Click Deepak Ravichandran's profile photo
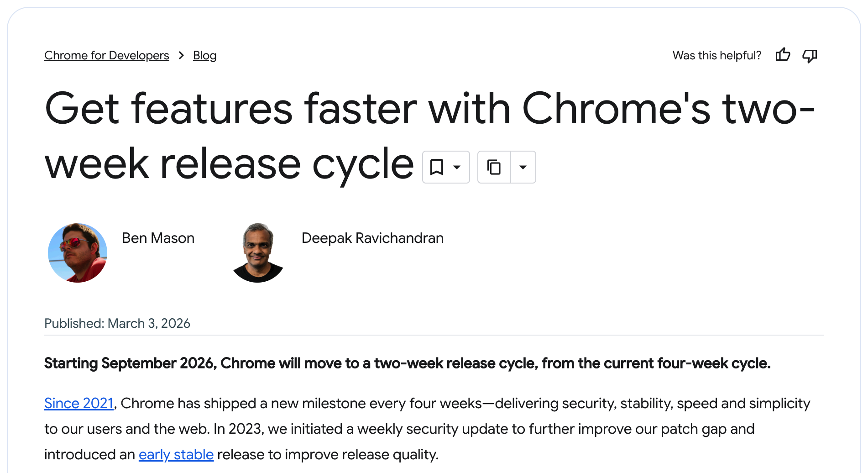Image resolution: width=868 pixels, height=473 pixels. 258,252
